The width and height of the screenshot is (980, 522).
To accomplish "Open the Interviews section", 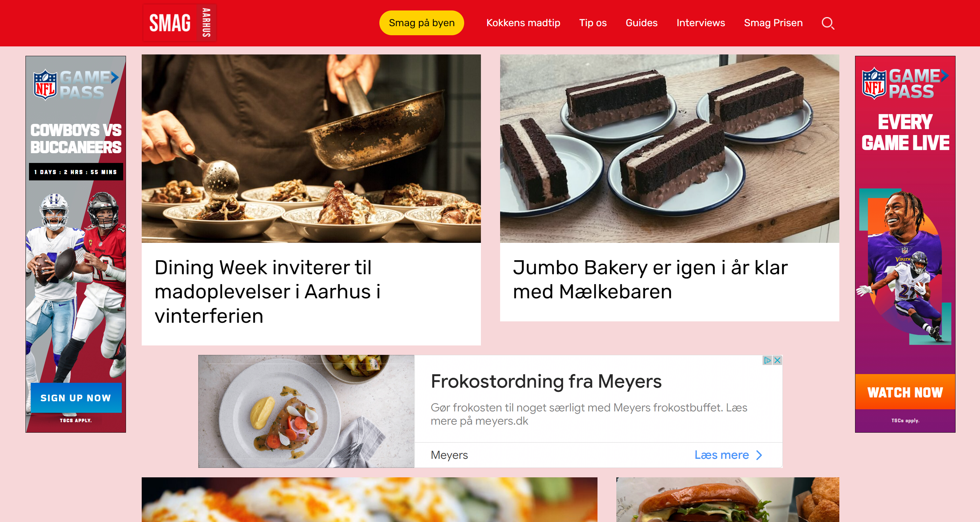I will pos(701,23).
